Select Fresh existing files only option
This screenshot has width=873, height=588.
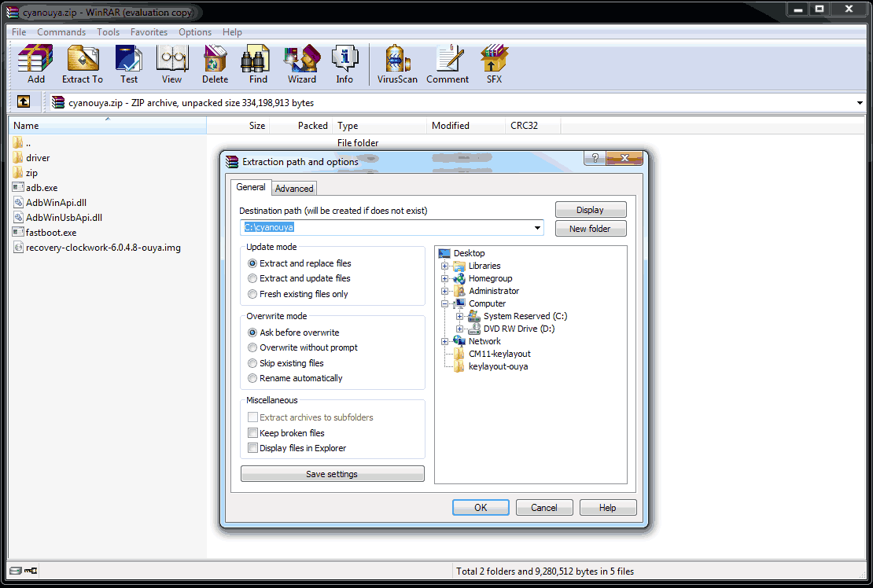[252, 294]
